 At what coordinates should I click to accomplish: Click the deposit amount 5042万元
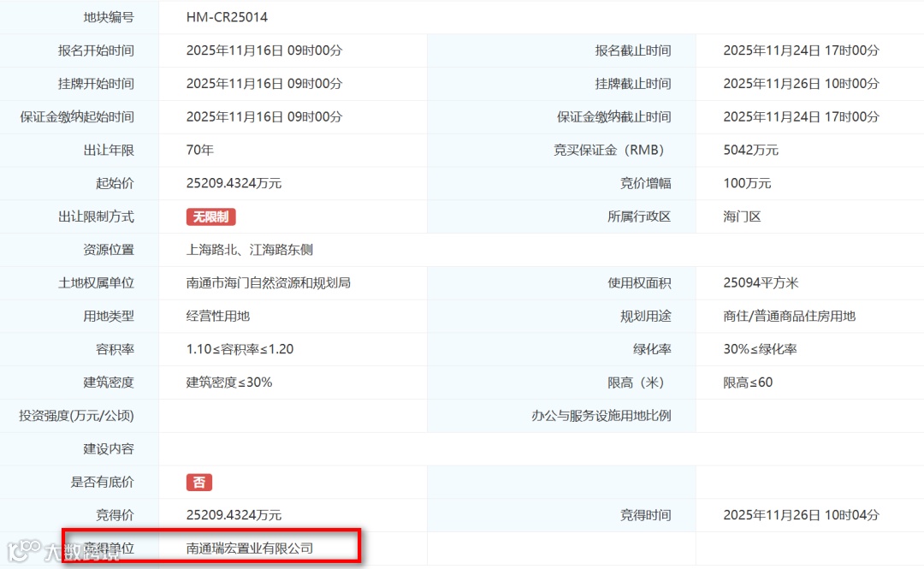click(751, 151)
